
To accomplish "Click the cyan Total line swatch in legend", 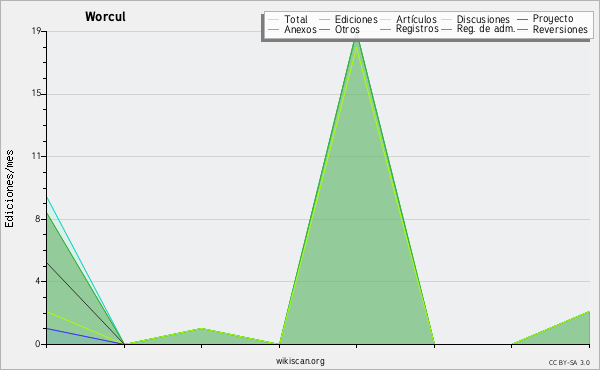I will [274, 19].
